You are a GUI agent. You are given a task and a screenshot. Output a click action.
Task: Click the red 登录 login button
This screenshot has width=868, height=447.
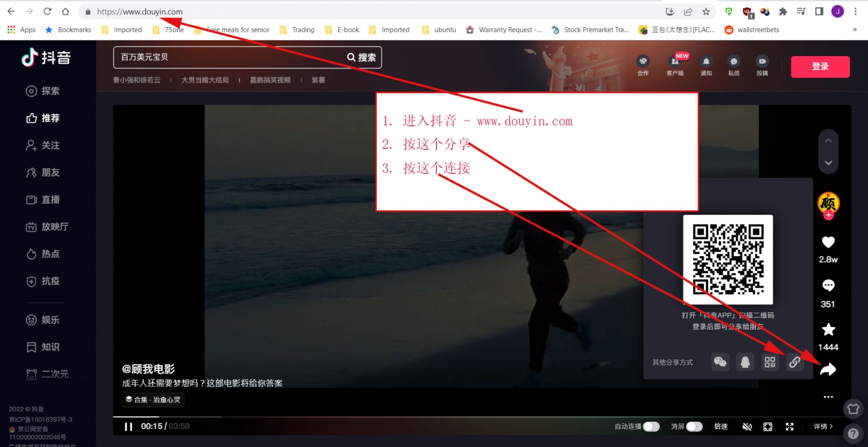pyautogui.click(x=820, y=67)
